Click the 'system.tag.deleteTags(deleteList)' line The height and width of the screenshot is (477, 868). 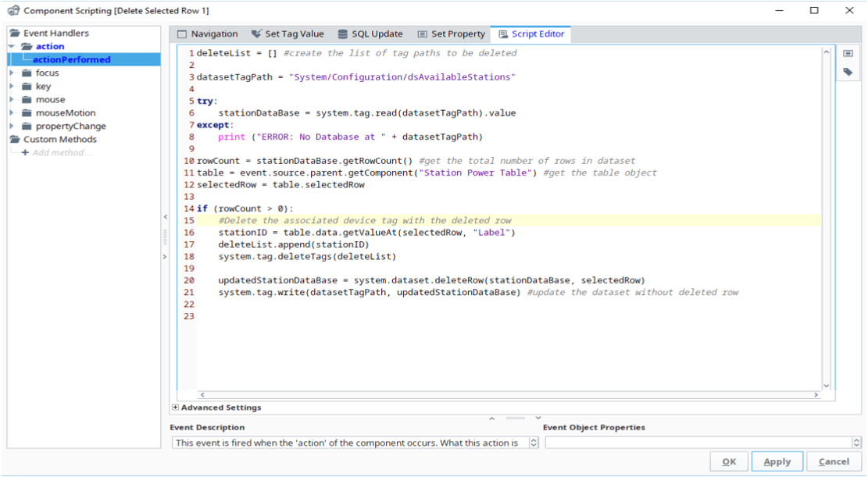(307, 257)
